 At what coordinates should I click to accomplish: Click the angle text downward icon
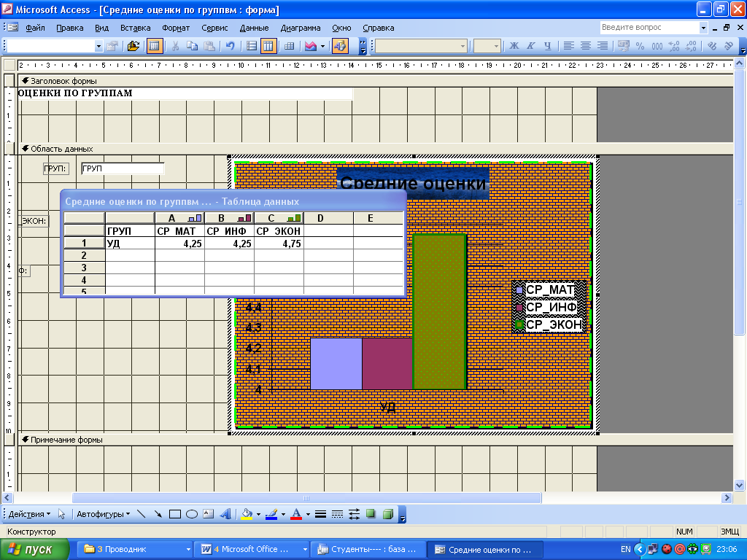tap(712, 46)
